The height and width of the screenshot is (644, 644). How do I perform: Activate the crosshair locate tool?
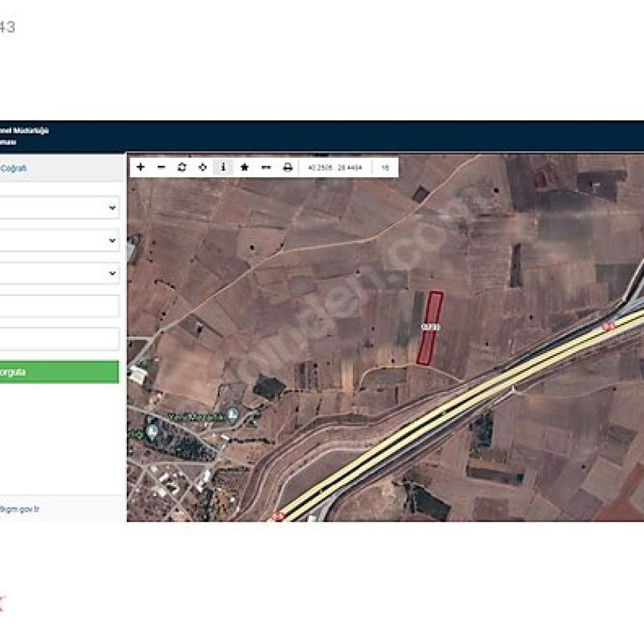click(x=202, y=167)
